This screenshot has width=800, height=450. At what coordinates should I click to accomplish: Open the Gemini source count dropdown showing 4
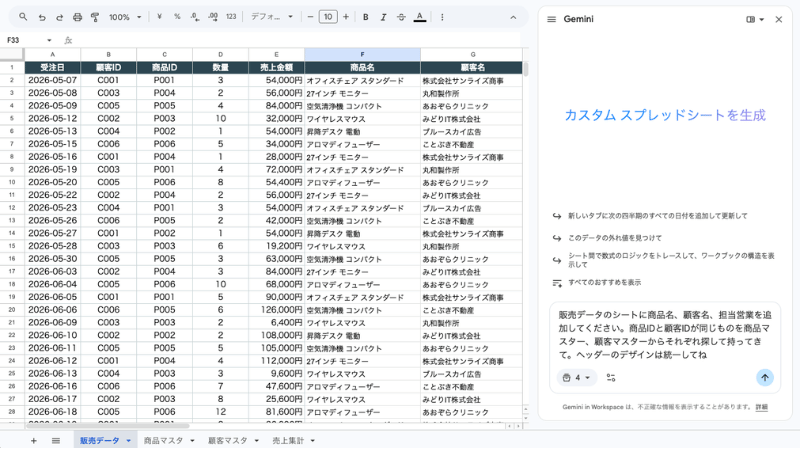tap(577, 378)
